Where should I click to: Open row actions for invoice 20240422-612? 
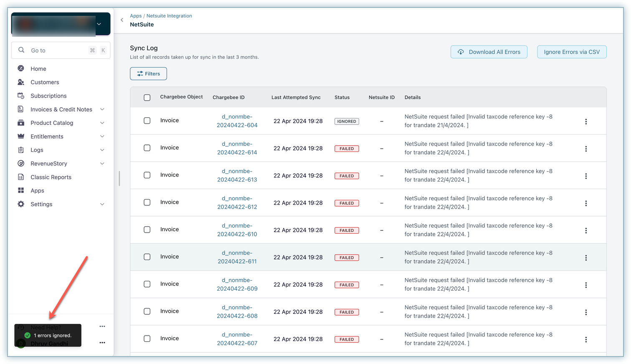pos(586,203)
